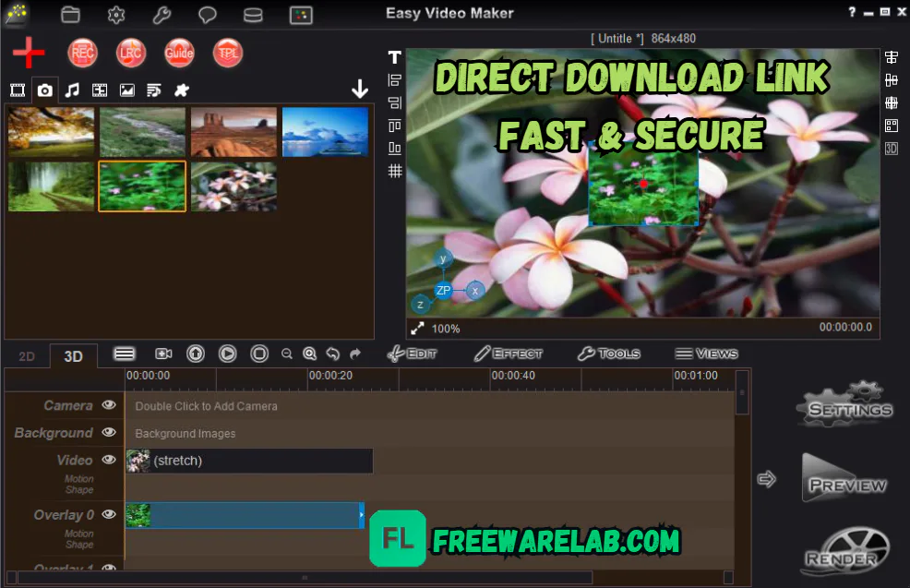The width and height of the screenshot is (910, 588).
Task: Click the Settings gear button
Action: (x=846, y=404)
